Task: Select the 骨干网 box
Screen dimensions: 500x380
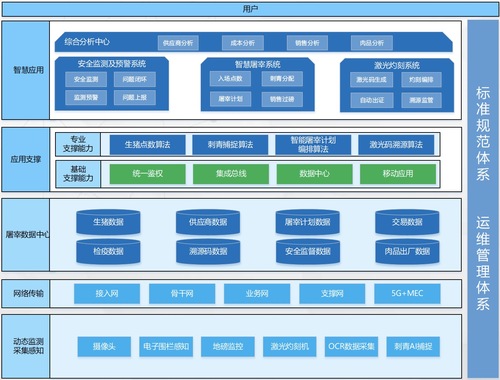Action: tap(182, 294)
